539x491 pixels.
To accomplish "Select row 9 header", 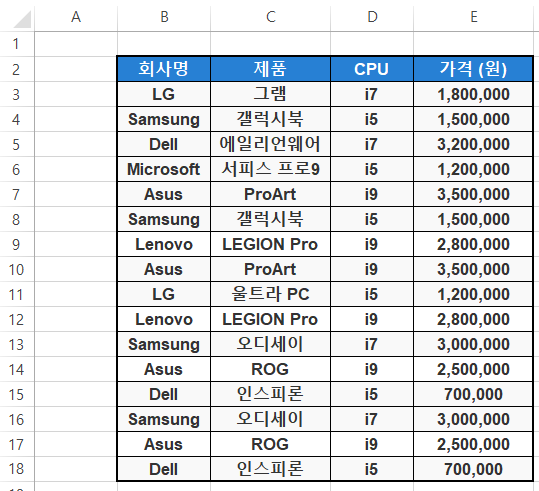I will click(17, 244).
